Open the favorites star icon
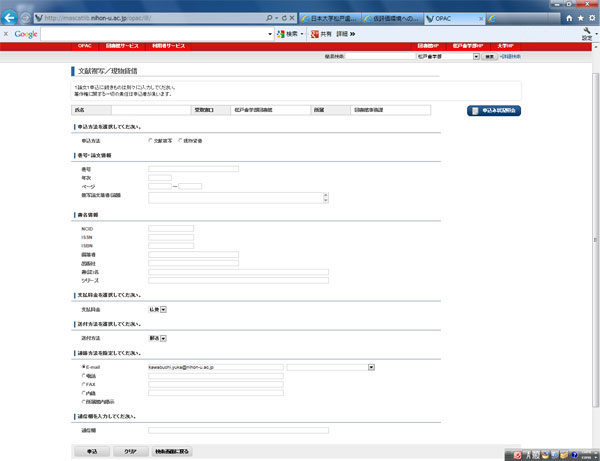The image size is (600, 461). (580, 18)
